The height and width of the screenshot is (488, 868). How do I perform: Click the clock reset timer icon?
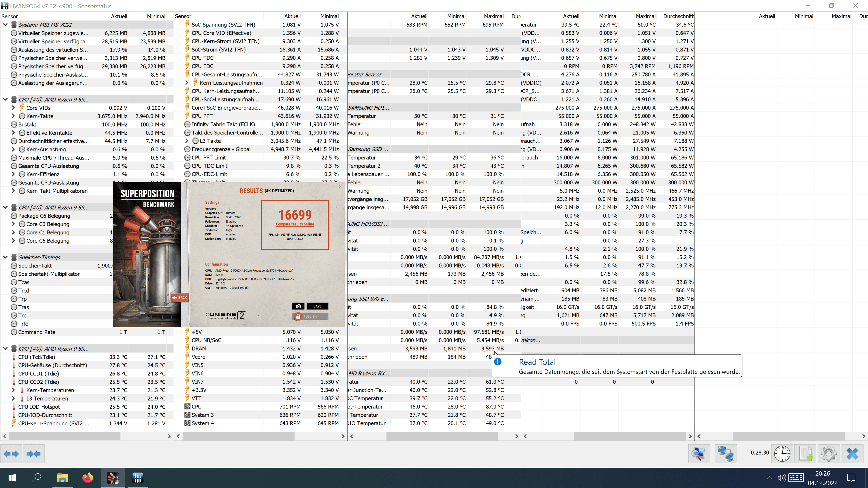click(x=782, y=454)
